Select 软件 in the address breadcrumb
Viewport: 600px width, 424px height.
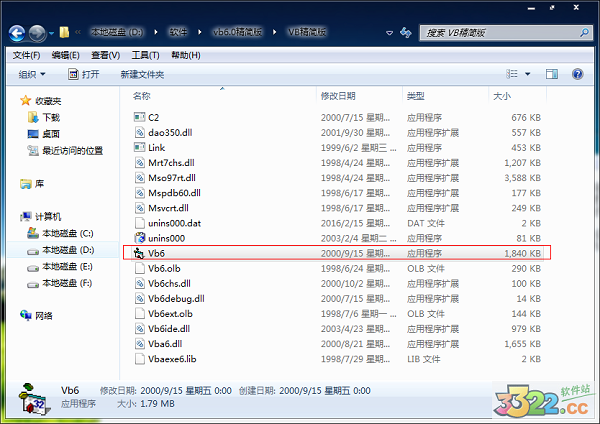tap(178, 32)
